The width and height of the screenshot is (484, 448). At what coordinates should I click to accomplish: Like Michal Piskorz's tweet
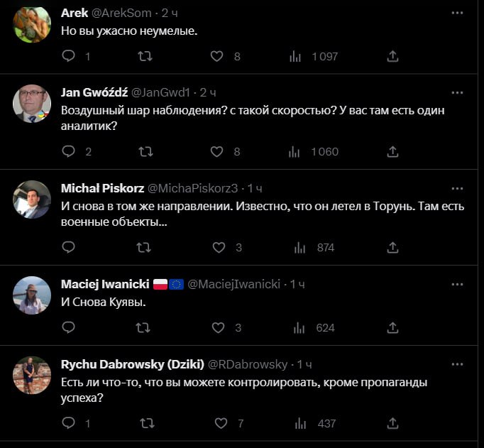click(x=219, y=248)
